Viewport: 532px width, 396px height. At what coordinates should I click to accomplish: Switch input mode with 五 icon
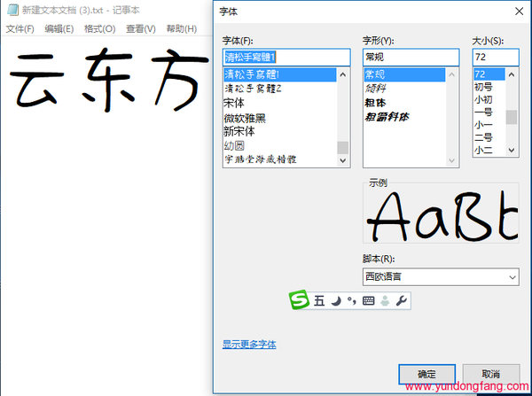coord(319,300)
